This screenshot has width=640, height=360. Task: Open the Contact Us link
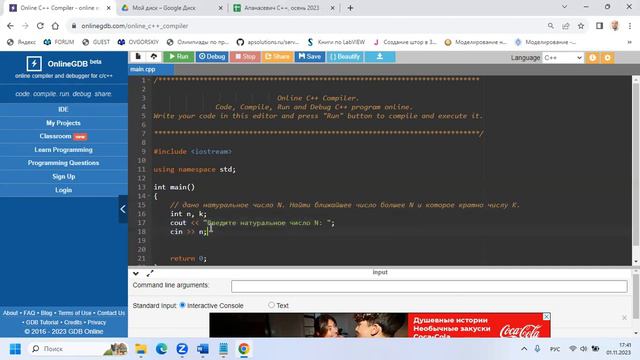click(x=111, y=313)
